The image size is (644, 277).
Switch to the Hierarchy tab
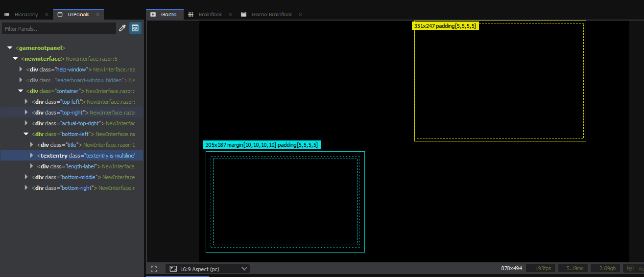click(26, 15)
